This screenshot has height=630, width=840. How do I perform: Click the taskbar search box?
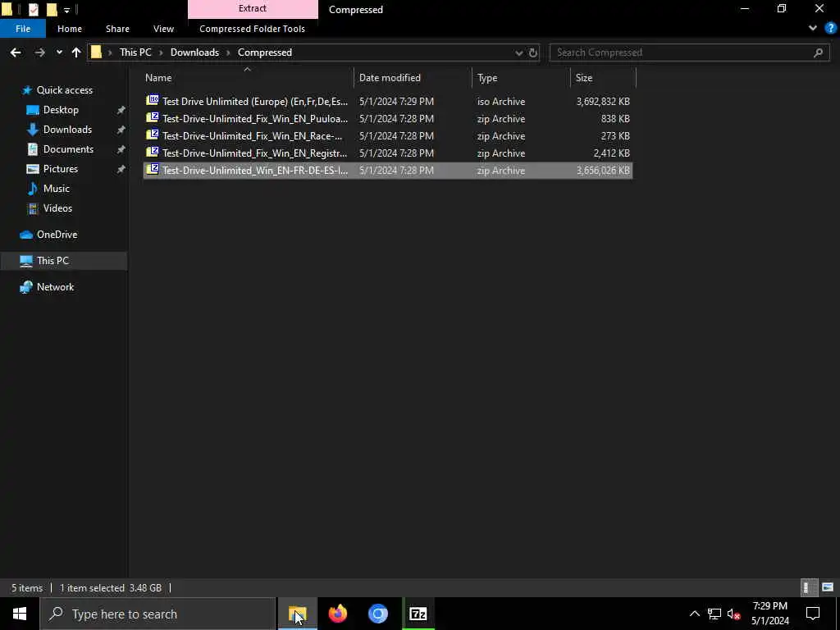tap(157, 614)
